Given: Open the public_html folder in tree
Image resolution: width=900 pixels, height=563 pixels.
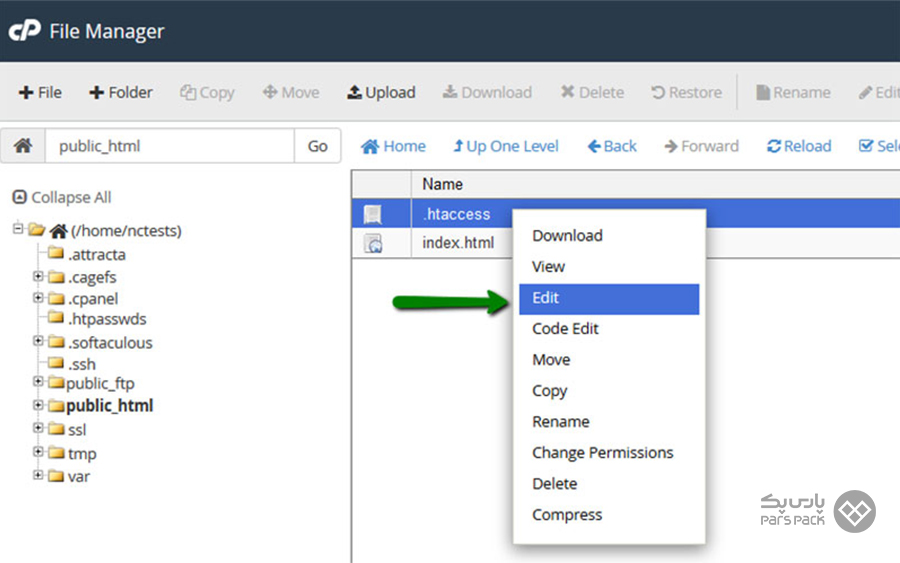Looking at the screenshot, I should point(110,406).
